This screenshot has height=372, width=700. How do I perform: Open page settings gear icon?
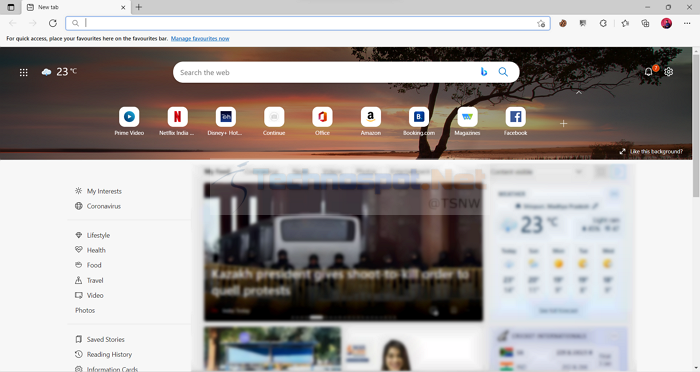tap(668, 72)
